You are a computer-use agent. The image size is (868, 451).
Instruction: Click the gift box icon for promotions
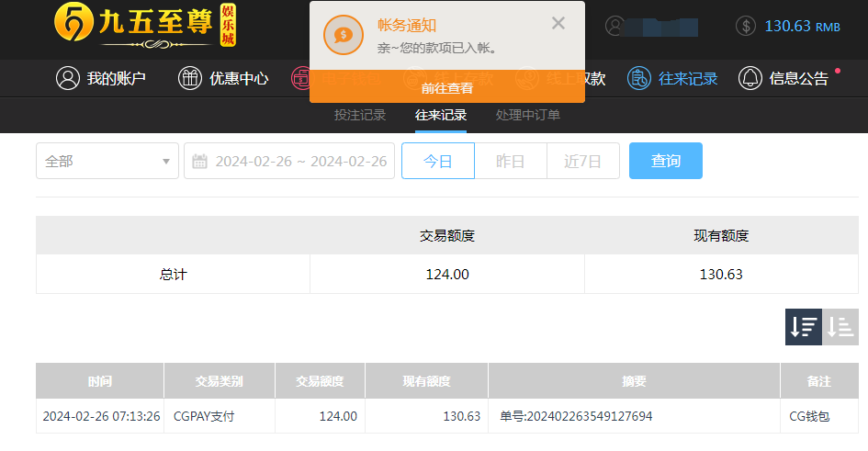pos(190,78)
